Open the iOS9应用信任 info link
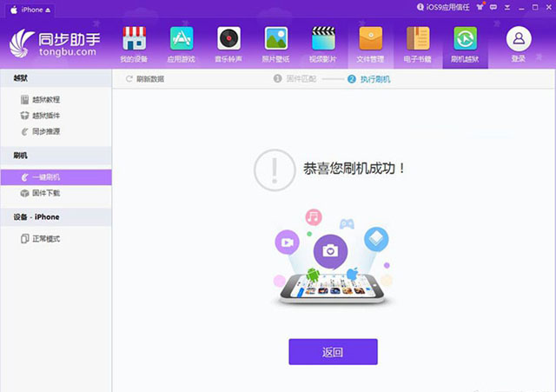 tap(443, 7)
